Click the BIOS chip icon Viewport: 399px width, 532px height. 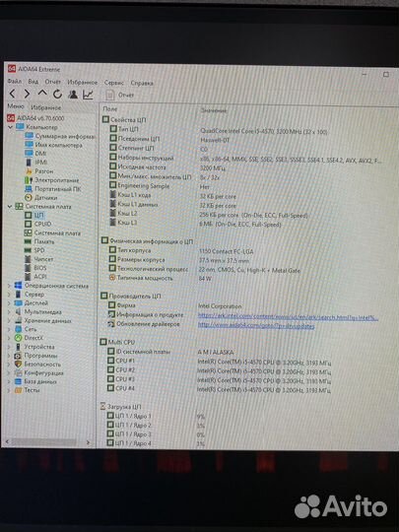[29, 268]
